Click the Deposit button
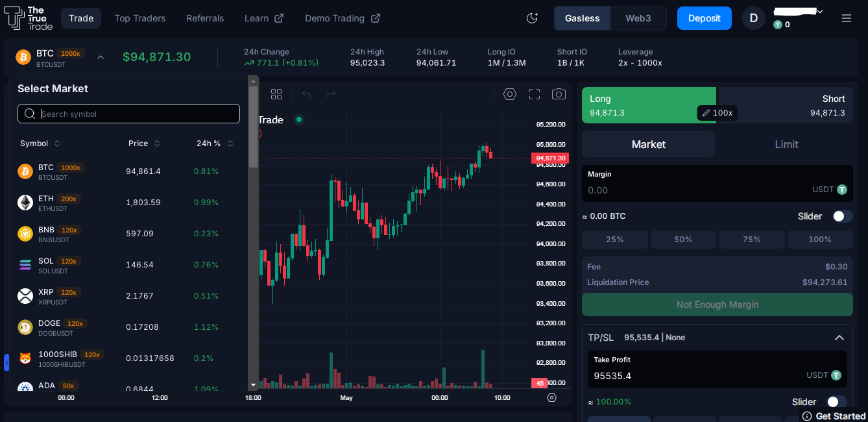 pos(705,18)
